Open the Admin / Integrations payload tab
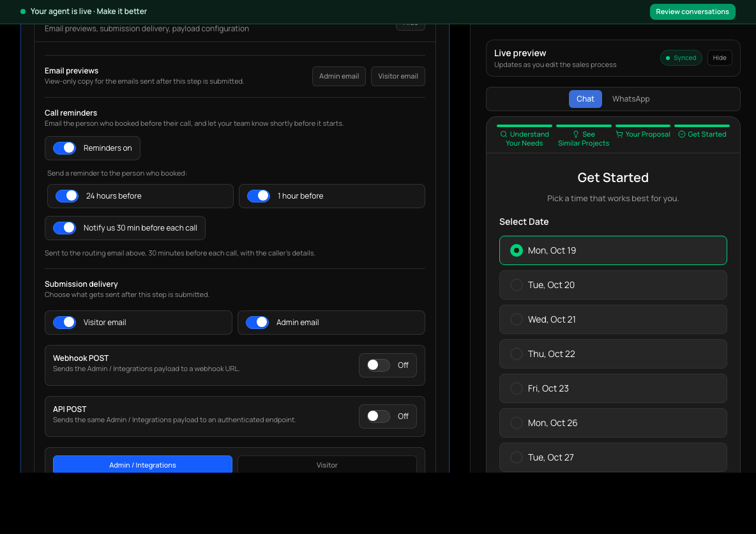The width and height of the screenshot is (756, 534). coord(143,464)
